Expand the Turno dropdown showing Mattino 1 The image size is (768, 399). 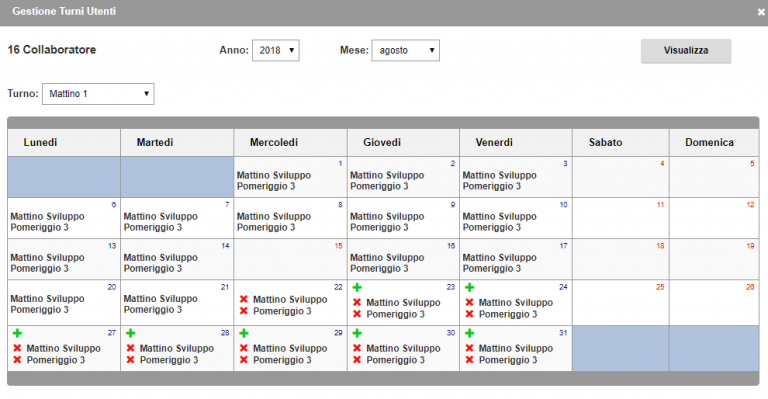tap(98, 94)
